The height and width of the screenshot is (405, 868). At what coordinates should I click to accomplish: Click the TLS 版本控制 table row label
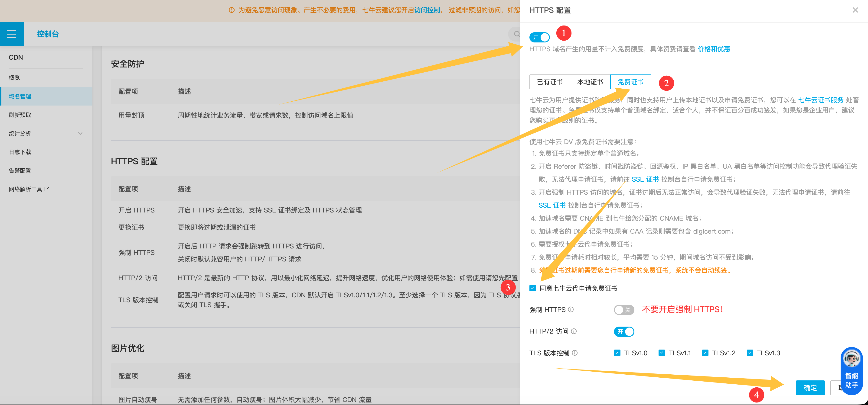138,300
